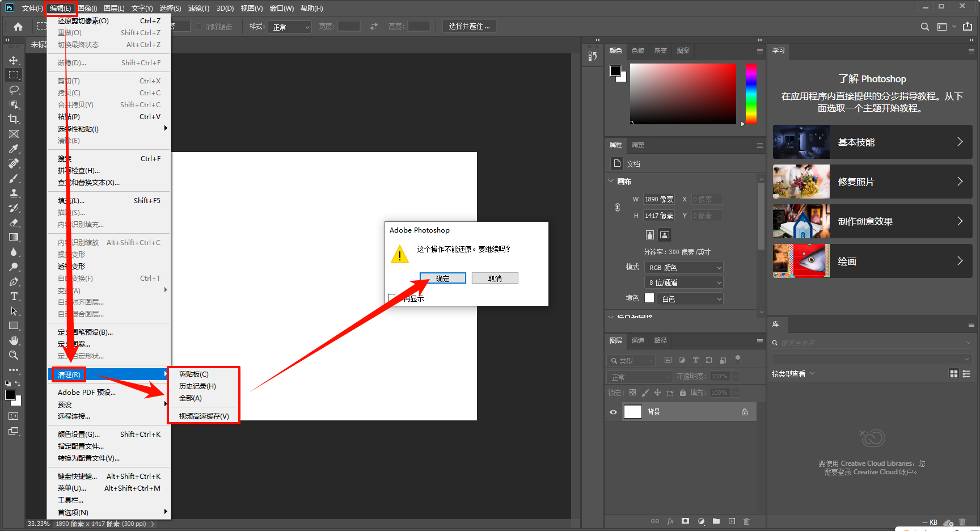The width and height of the screenshot is (980, 531).
Task: Switch to the 通道 tab
Action: pyautogui.click(x=638, y=340)
